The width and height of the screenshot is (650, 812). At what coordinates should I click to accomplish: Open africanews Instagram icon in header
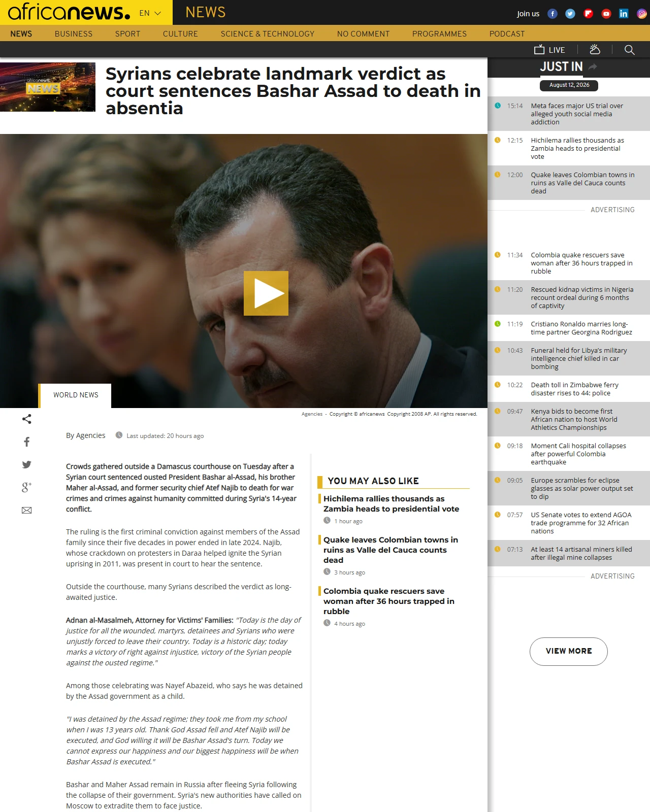[641, 14]
